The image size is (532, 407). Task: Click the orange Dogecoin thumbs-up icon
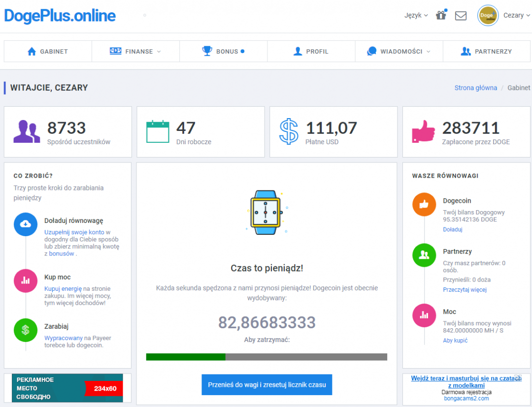(x=424, y=205)
